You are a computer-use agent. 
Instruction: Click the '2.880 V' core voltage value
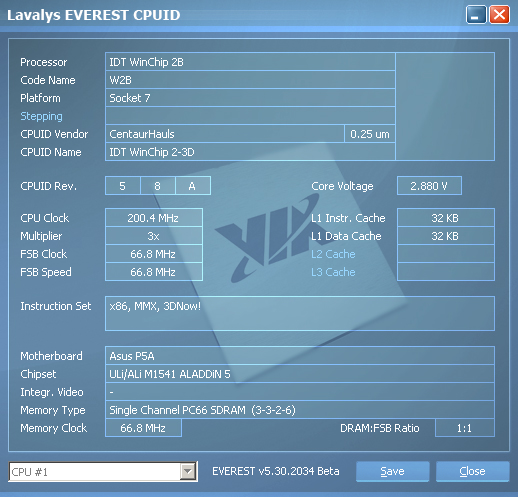coord(429,186)
